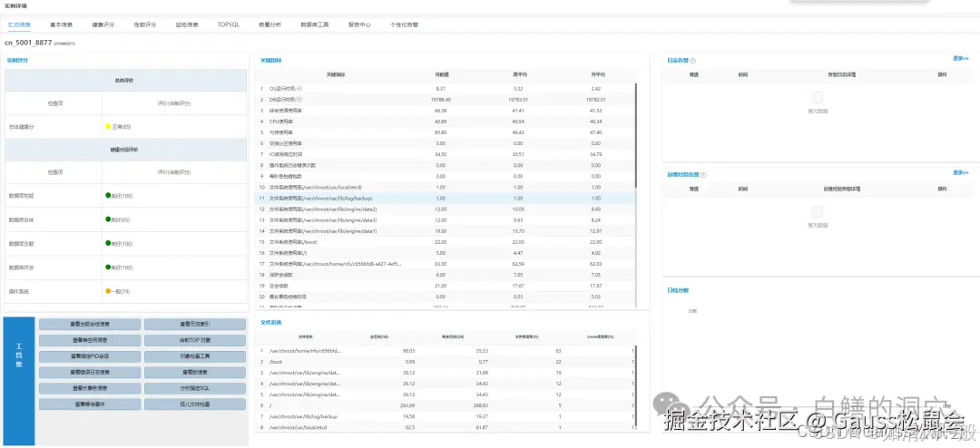Go to the 监控信息 tab

tap(187, 25)
